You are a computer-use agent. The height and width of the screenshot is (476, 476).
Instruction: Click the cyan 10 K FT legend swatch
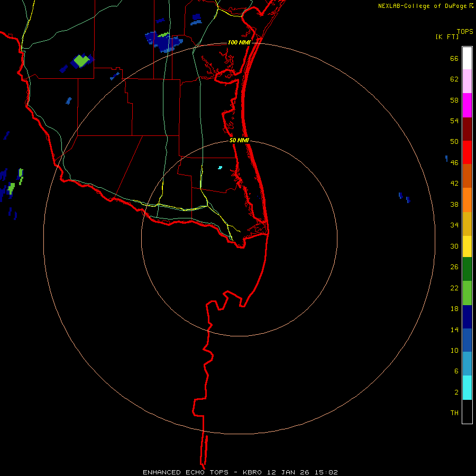click(x=467, y=388)
